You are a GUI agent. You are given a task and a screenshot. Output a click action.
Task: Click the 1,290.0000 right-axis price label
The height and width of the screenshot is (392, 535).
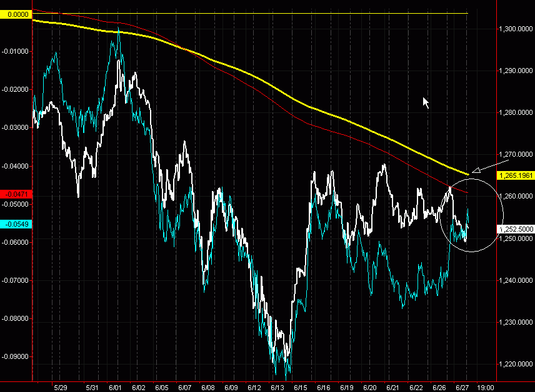pyautogui.click(x=516, y=71)
